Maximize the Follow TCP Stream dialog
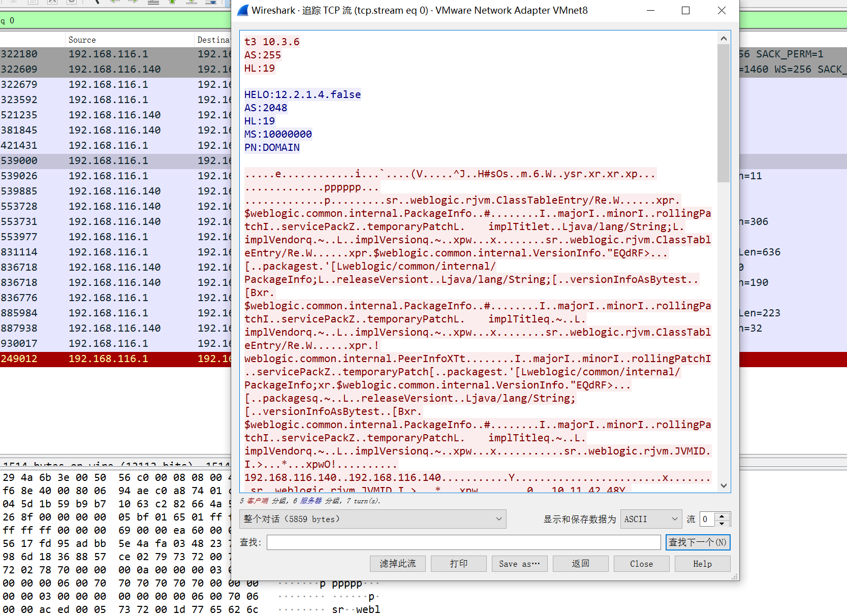The image size is (847, 616). coord(685,10)
